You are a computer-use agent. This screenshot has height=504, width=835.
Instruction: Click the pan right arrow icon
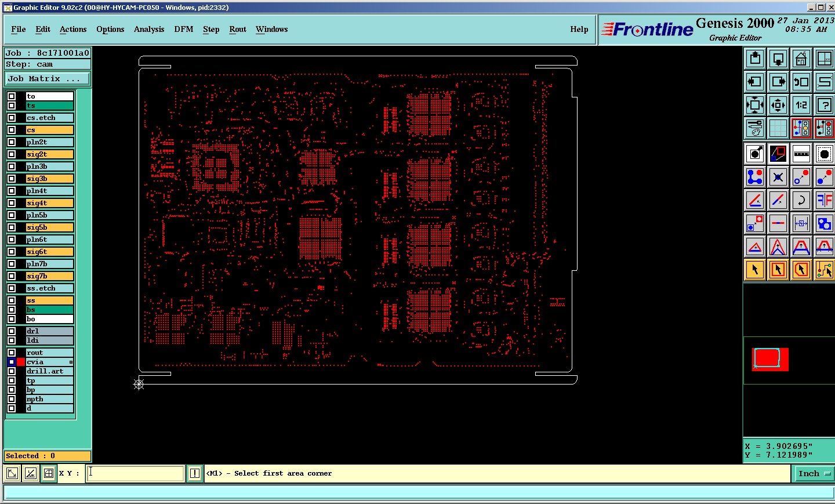click(x=778, y=82)
